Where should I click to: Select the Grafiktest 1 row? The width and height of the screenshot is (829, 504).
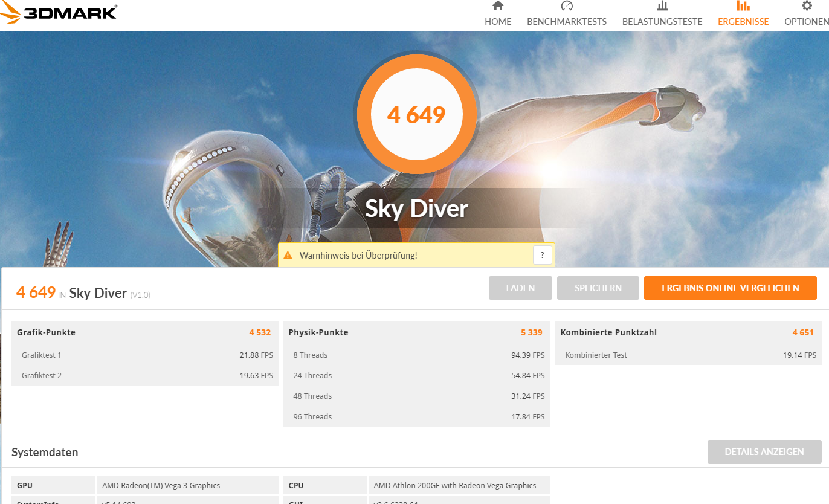point(145,355)
